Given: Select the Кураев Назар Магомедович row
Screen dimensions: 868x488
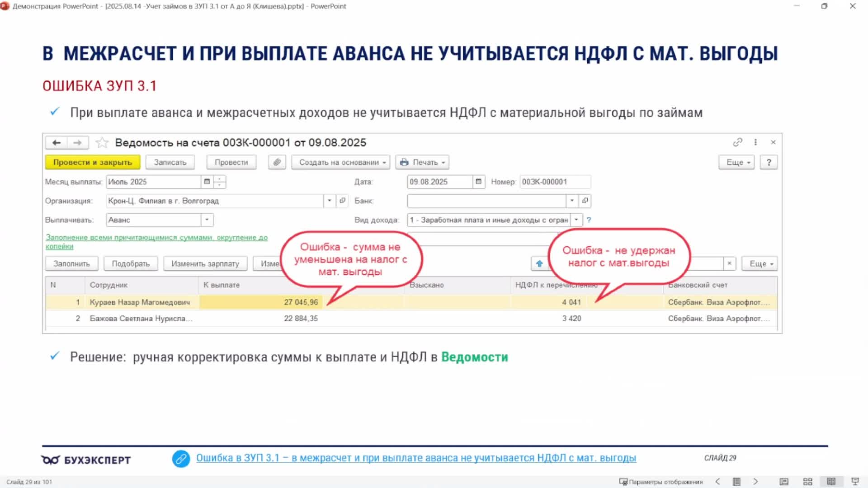Looking at the screenshot, I should (x=140, y=302).
